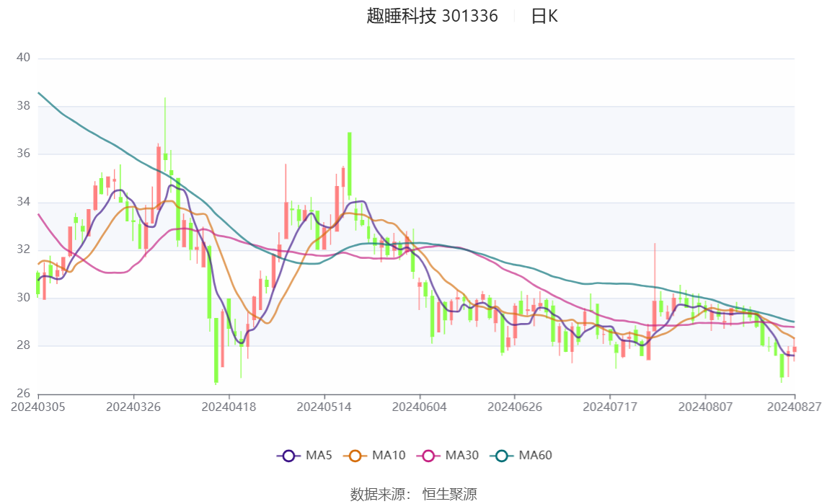Toggle the MA5 legend series
The width and height of the screenshot is (827, 504).
click(304, 456)
